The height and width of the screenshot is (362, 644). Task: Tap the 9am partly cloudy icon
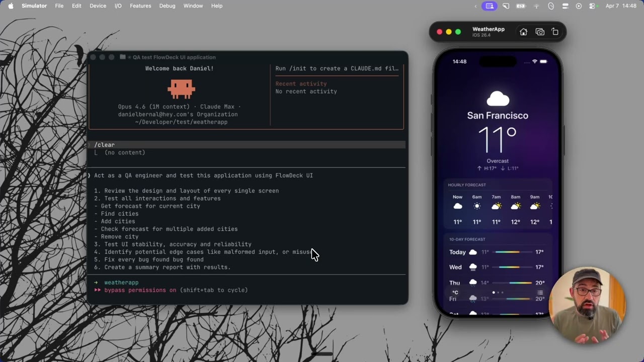pos(535,206)
